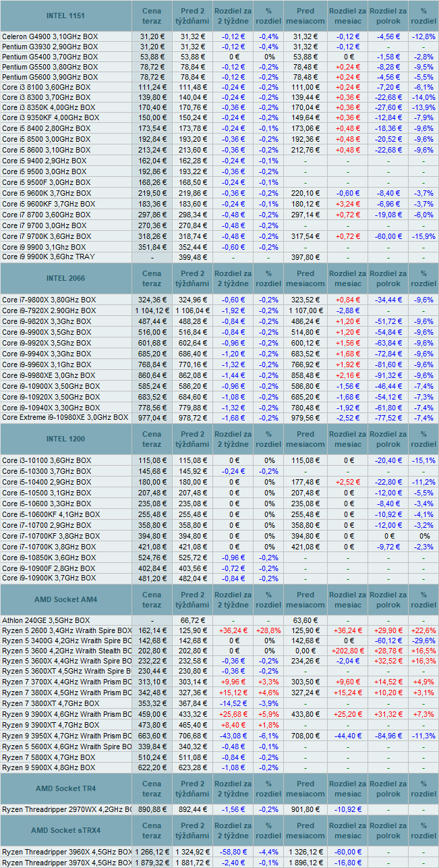The height and width of the screenshot is (868, 439).
Task: Select Core i9 9900K 3,6Ghz TRAY
Action: (48, 257)
